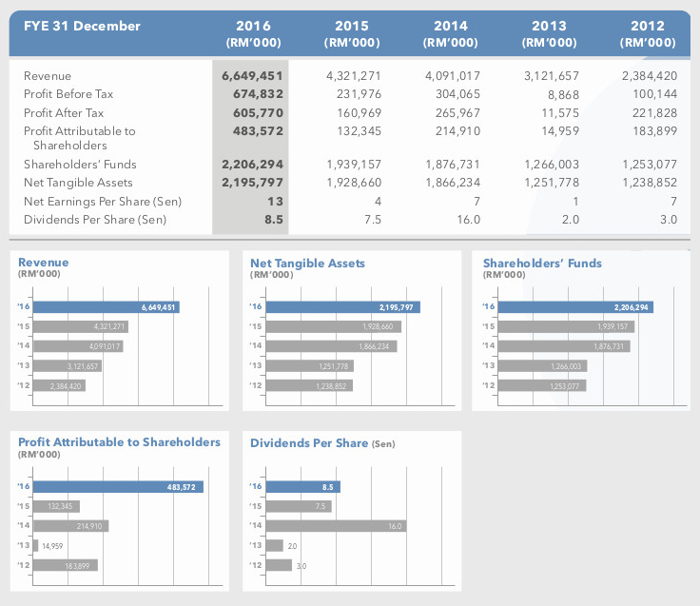
Task: Click the 2014 Revenue cell 4,091,017
Action: pos(453,76)
